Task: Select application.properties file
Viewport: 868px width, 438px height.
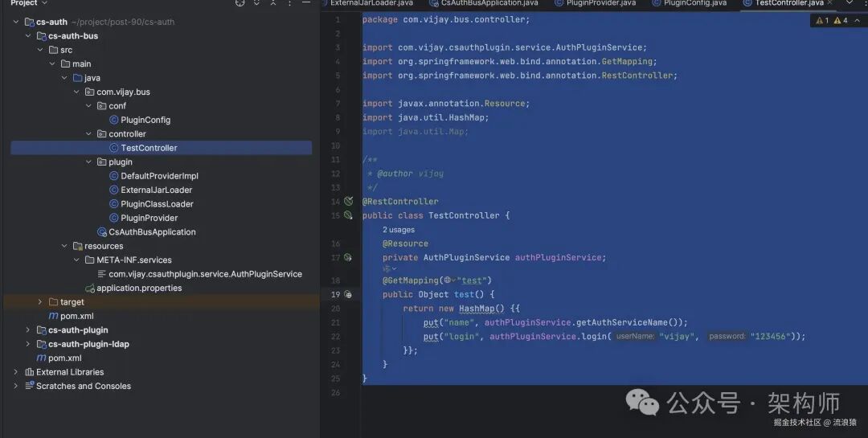Action: [x=139, y=288]
